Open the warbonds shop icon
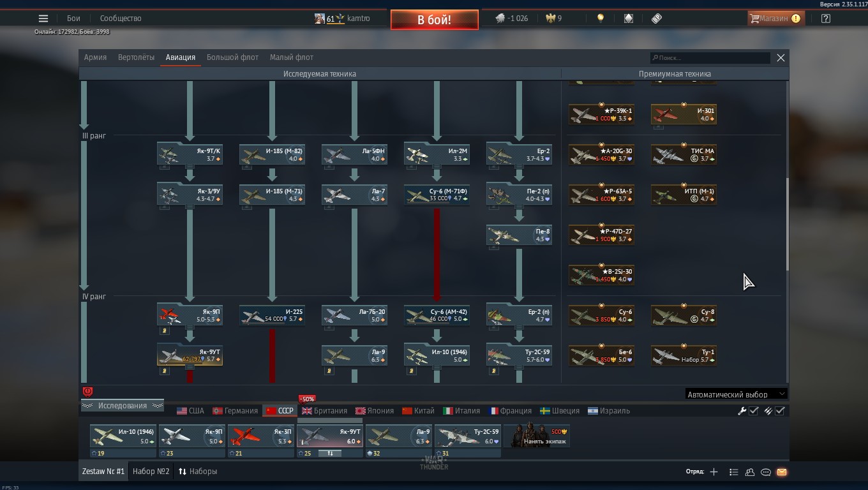Screen dimensions: 868x490 (629, 19)
